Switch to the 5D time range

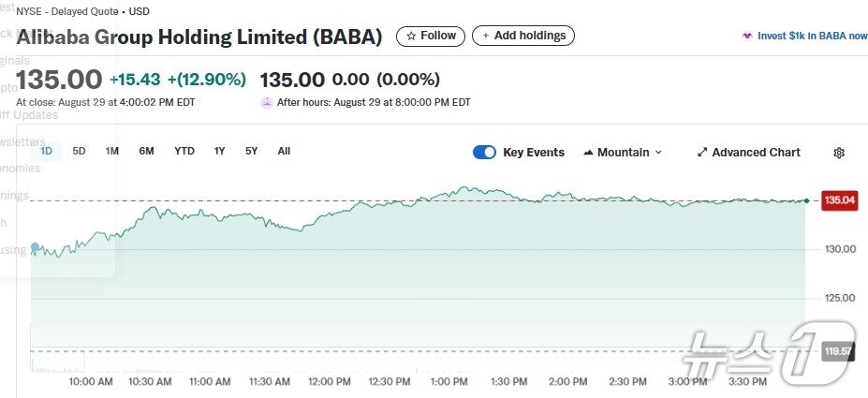click(x=79, y=151)
